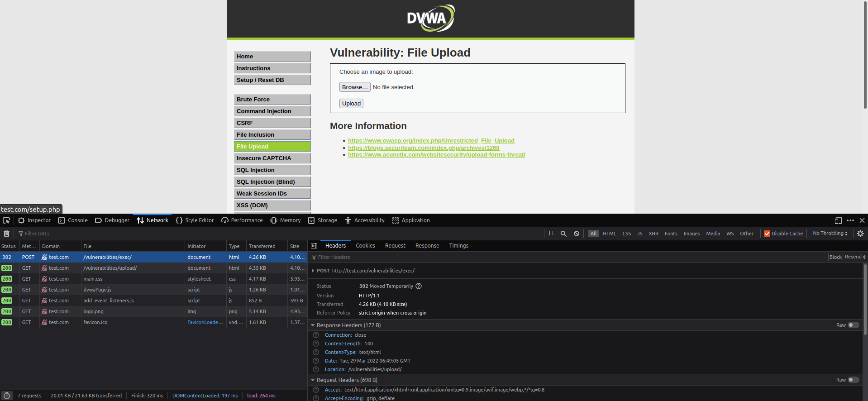Open help icon for Location header
This screenshot has width=868, height=401.
(316, 369)
